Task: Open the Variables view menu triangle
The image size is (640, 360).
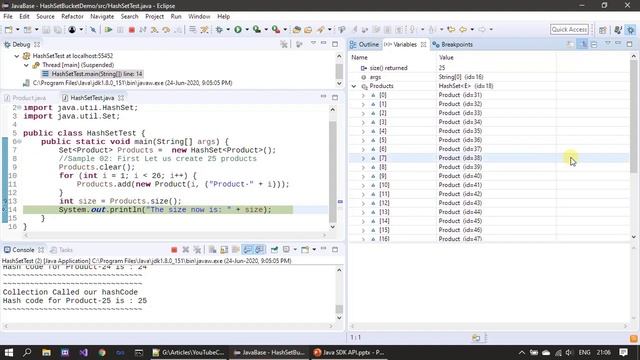Action: coord(607,44)
